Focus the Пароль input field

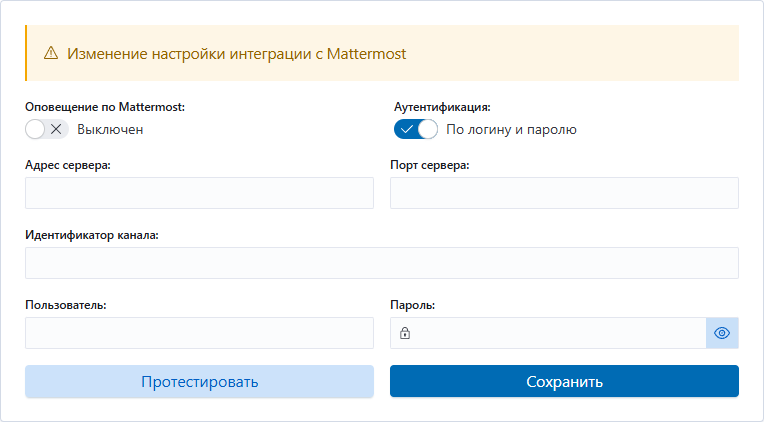tap(548, 333)
